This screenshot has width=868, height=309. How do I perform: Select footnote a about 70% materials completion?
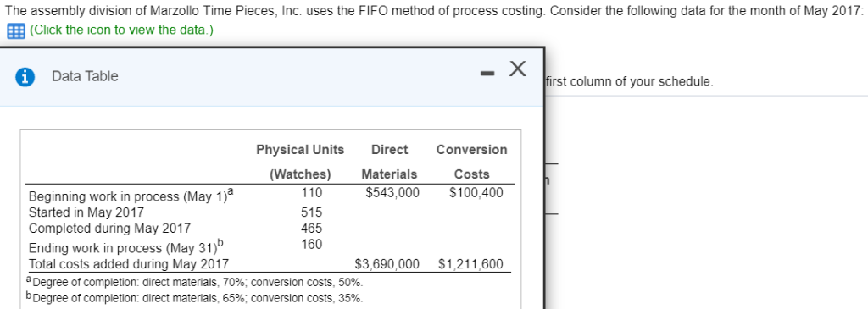(x=195, y=282)
